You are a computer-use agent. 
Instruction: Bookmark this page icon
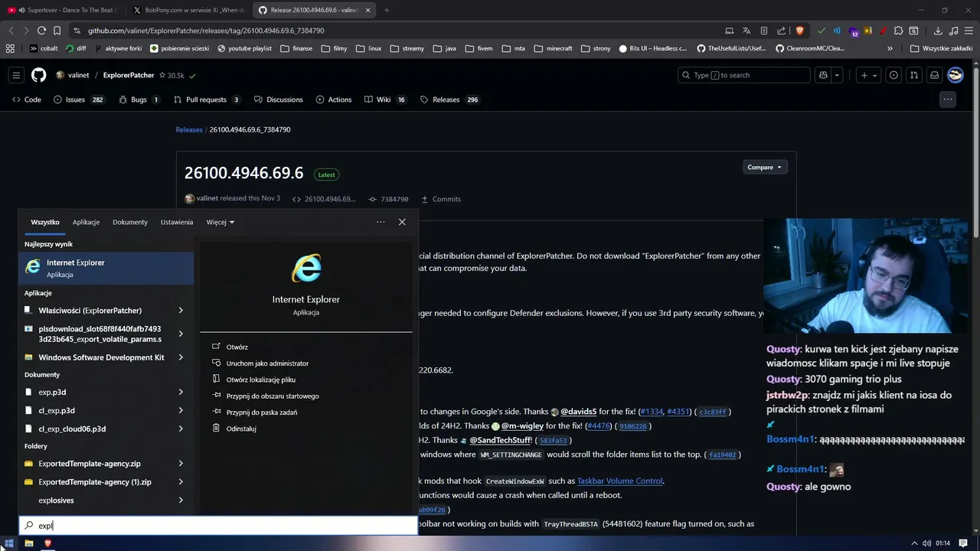[57, 31]
